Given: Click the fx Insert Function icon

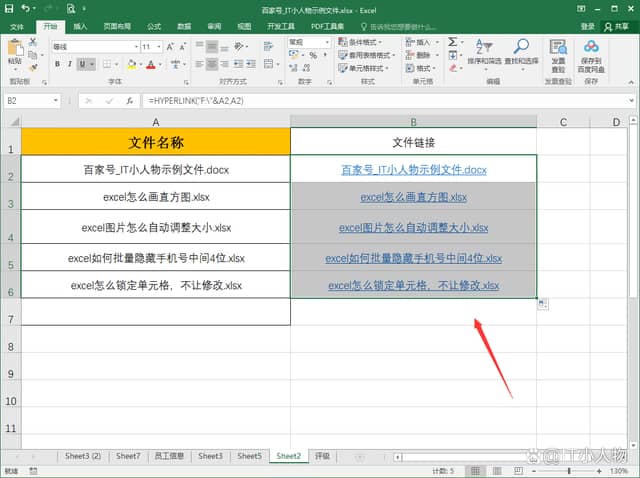Looking at the screenshot, I should pyautogui.click(x=130, y=101).
